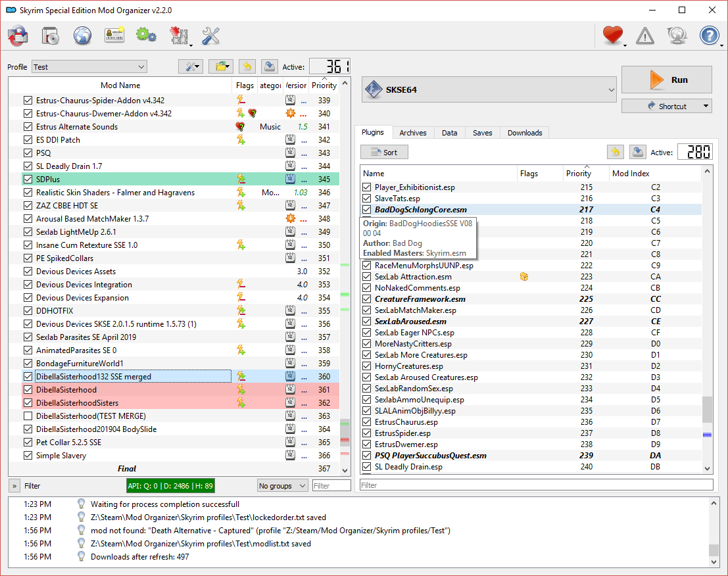
Task: Switch to the Archives tab
Action: pyautogui.click(x=413, y=133)
